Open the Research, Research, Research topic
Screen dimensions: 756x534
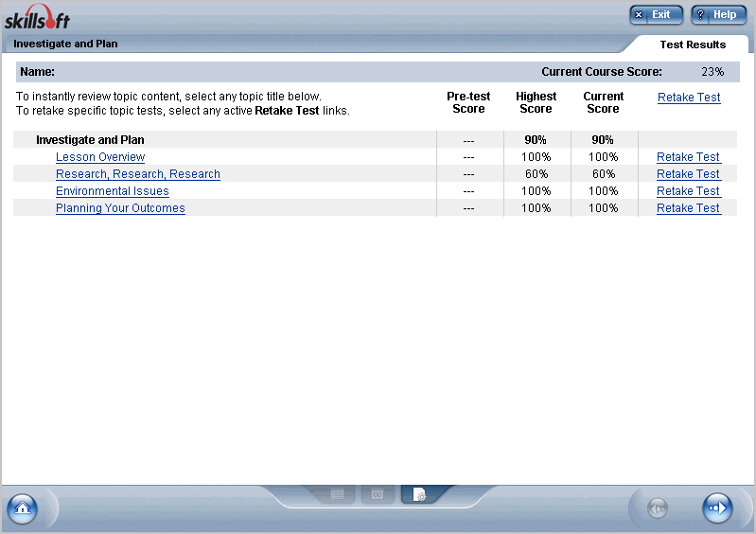tap(138, 174)
